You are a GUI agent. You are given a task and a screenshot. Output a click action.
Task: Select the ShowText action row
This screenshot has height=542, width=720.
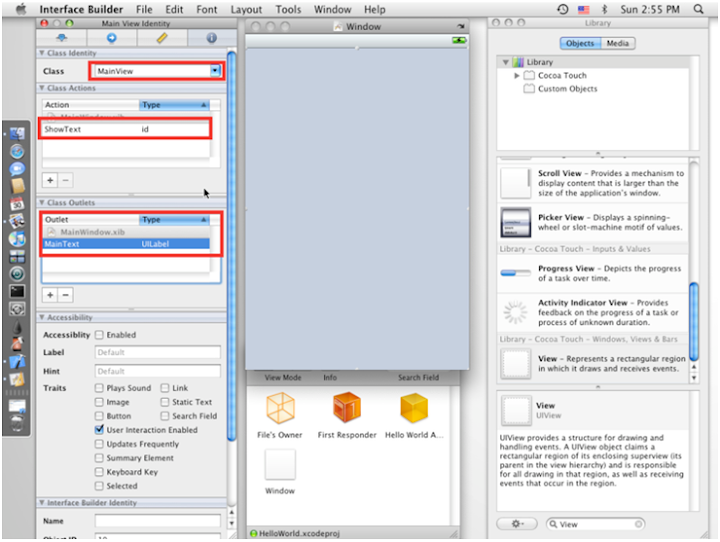pos(126,129)
